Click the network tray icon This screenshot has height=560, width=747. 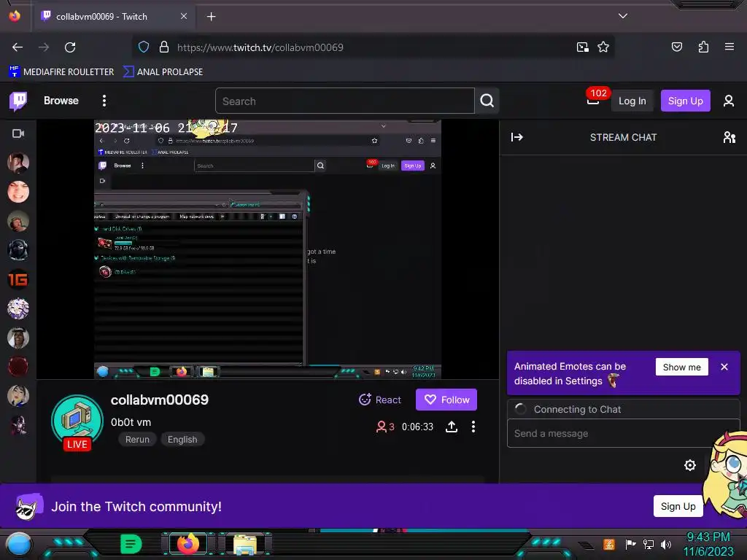point(648,544)
